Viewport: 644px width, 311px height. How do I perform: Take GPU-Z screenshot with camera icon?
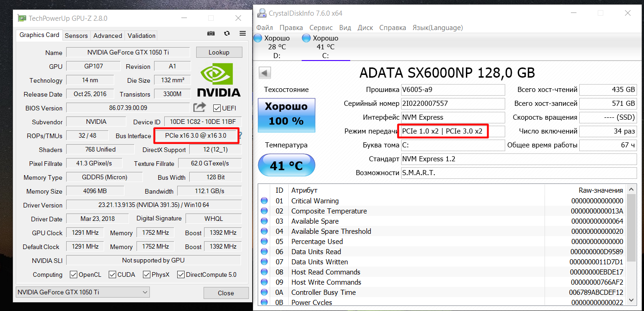pyautogui.click(x=211, y=34)
